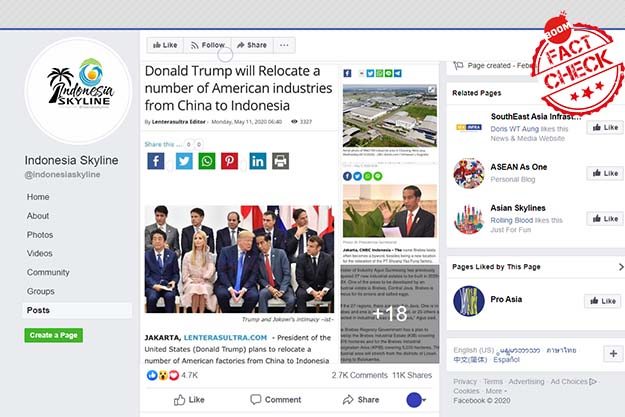Follow the Indonesia Skyline page
This screenshot has height=417, width=625.
pos(208,45)
